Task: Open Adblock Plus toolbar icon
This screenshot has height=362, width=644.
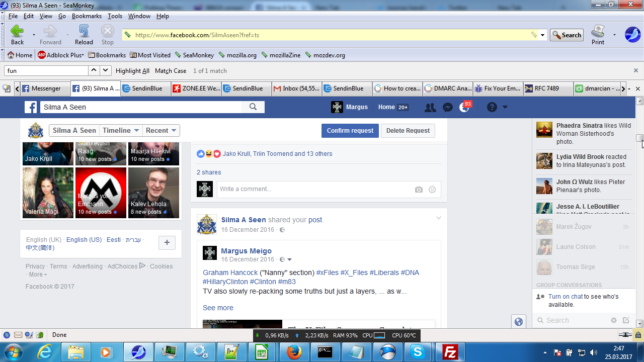Action: pos(60,55)
